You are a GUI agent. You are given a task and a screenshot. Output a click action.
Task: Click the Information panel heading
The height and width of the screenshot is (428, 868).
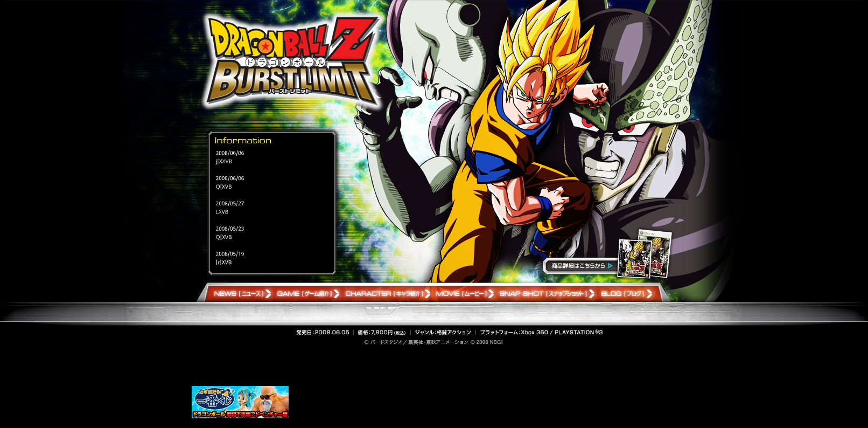point(243,141)
